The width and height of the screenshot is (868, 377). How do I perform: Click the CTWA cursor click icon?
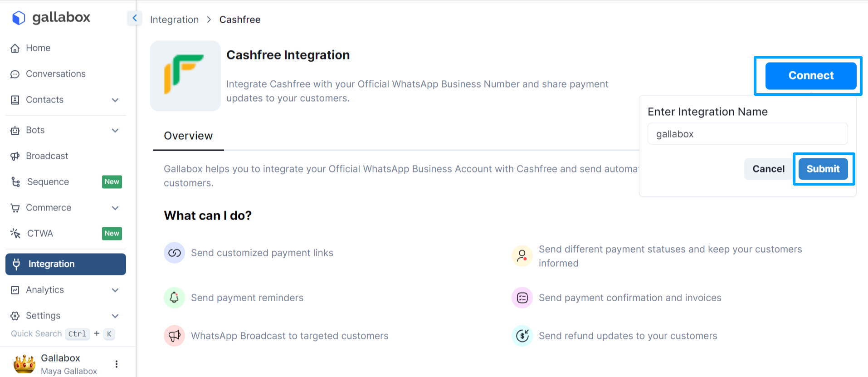click(x=15, y=233)
